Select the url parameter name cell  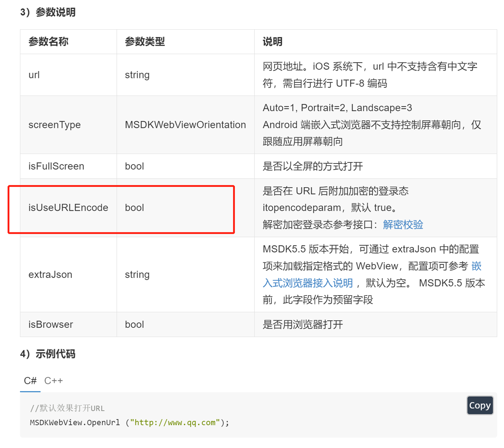tap(34, 75)
